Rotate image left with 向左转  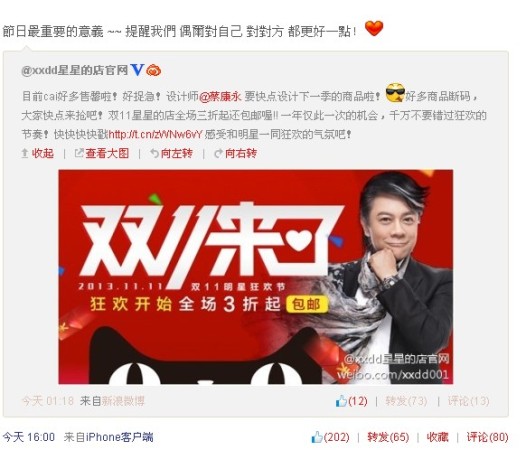click(x=171, y=153)
